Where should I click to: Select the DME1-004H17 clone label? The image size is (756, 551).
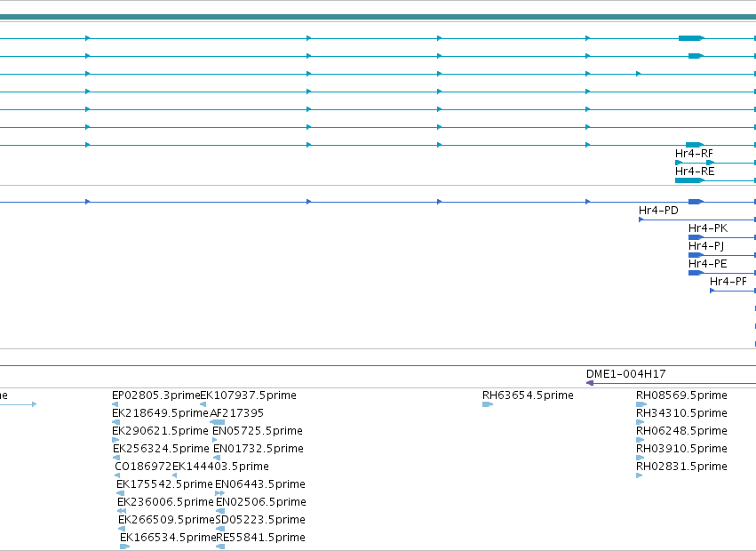625,374
